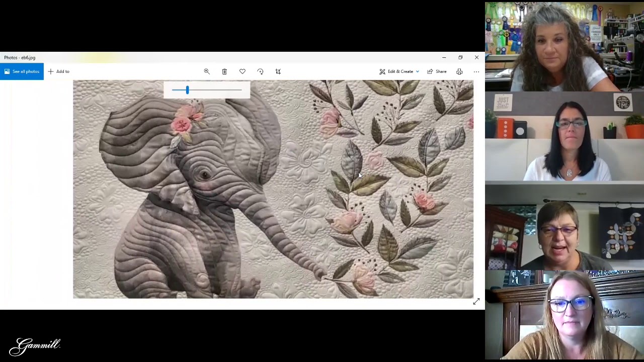Viewport: 644px width, 362px height.
Task: Go back to See all photos
Action: click(x=22, y=71)
